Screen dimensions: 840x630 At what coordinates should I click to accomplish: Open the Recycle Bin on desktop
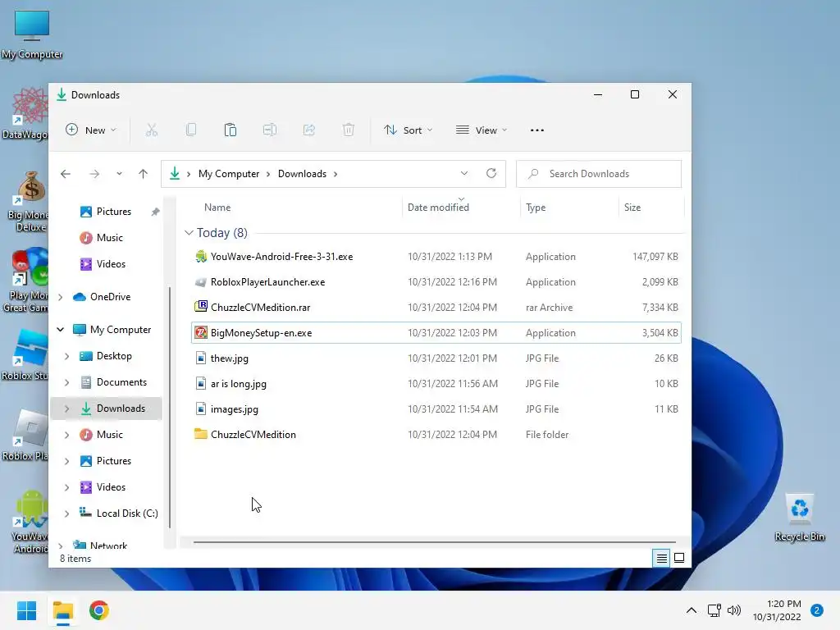[x=799, y=518]
